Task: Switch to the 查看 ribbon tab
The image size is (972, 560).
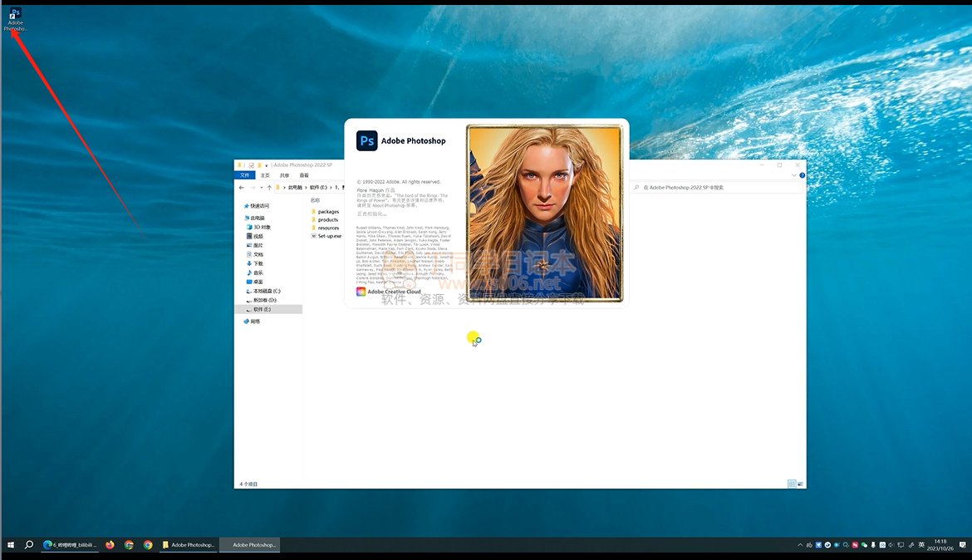Action: 304,175
